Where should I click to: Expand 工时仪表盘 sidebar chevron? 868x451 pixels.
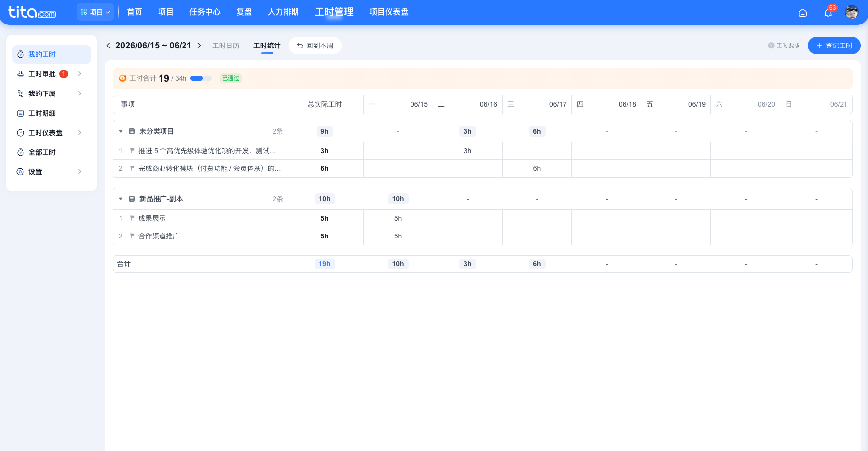tap(80, 133)
